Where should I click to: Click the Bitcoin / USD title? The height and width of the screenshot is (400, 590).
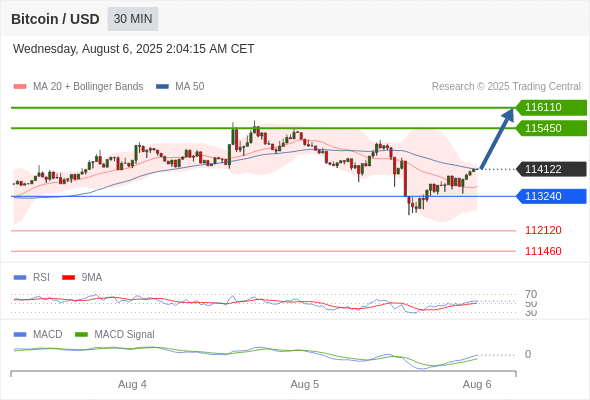click(x=55, y=19)
